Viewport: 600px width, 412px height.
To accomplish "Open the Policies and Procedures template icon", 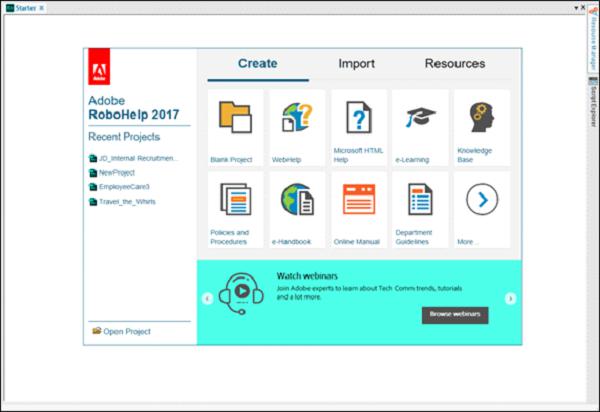I will [235, 199].
